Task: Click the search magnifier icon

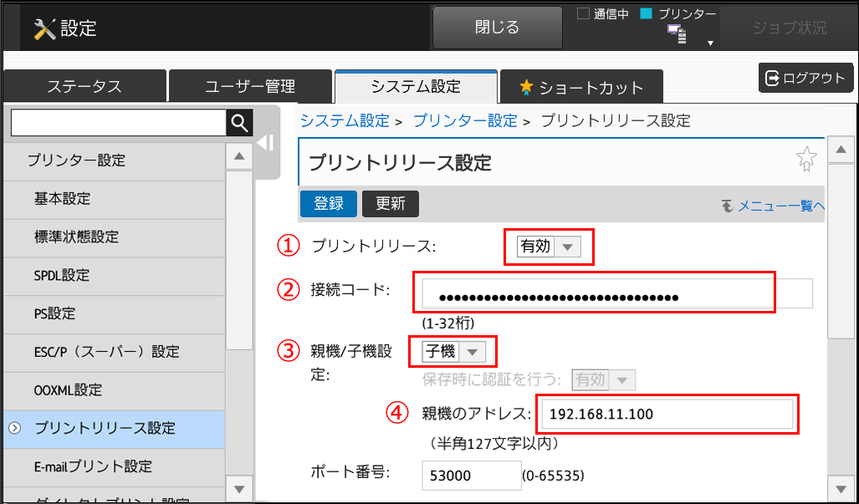Action: coord(239,123)
